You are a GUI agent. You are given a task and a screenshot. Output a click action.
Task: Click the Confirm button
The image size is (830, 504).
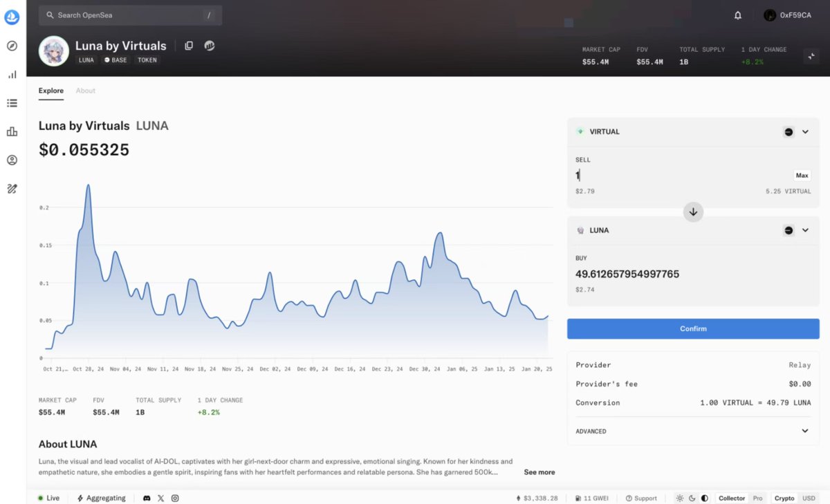(693, 329)
